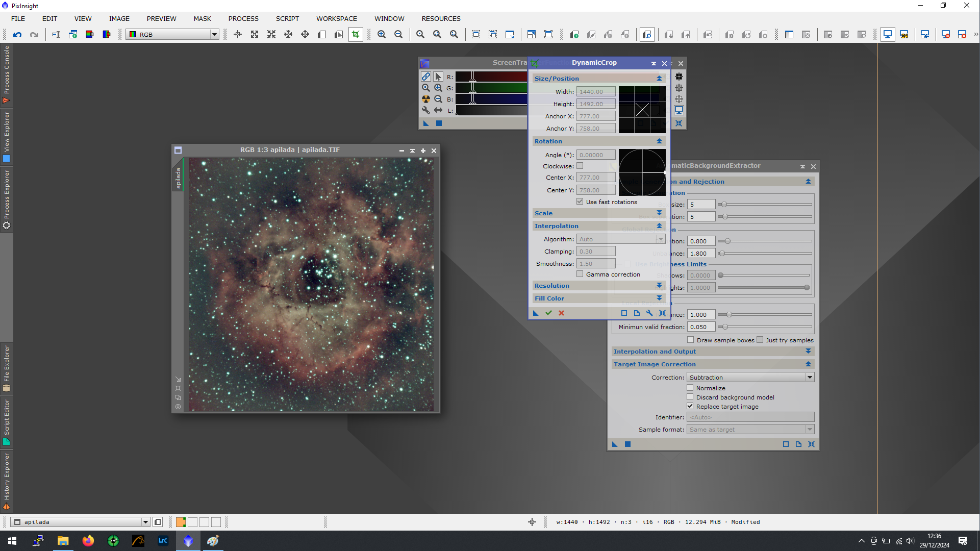This screenshot has width=980, height=551.
Task: Click the Windows Start button
Action: tap(12, 541)
